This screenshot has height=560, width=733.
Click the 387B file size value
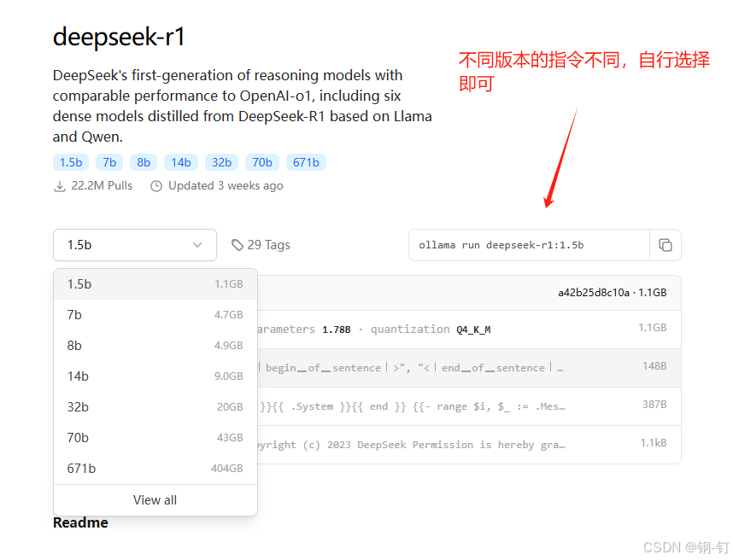pos(654,405)
